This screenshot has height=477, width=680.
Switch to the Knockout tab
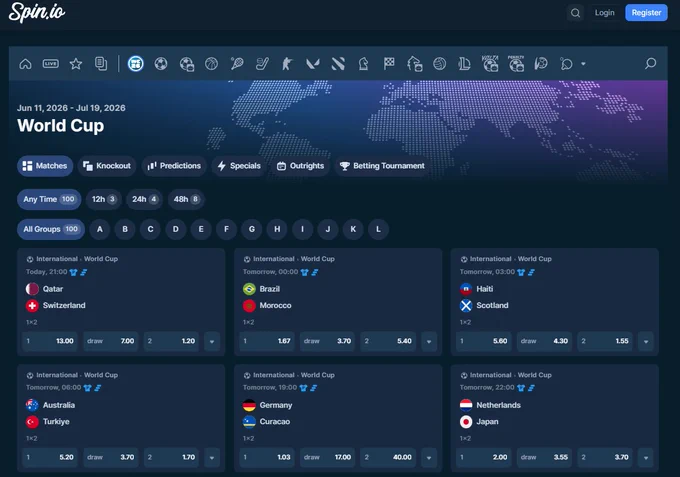[107, 166]
